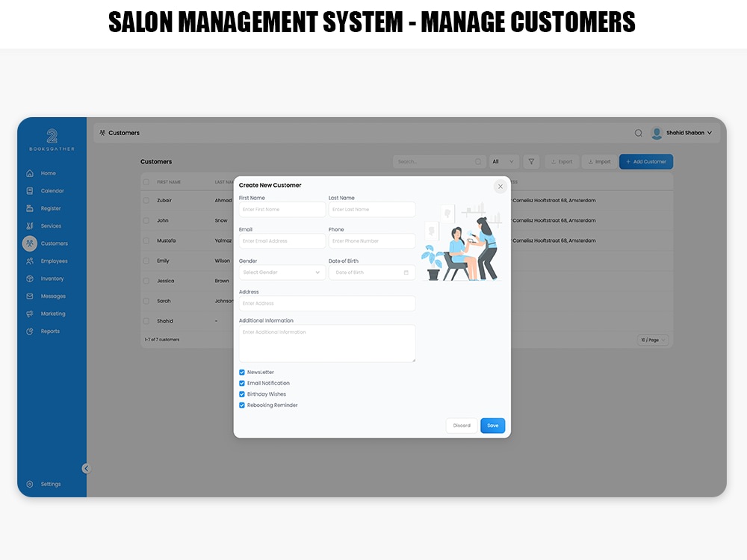Screen dimensions: 747x560
Task: Click the Address input field
Action: (x=327, y=303)
